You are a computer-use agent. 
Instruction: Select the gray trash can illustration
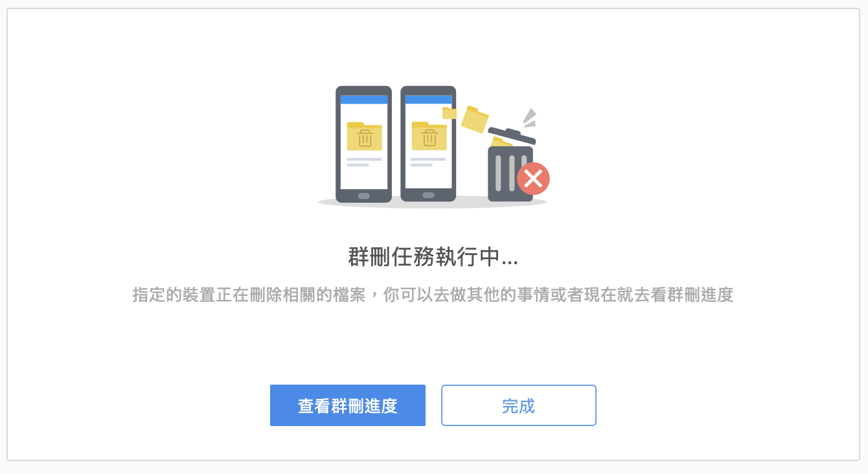510,173
